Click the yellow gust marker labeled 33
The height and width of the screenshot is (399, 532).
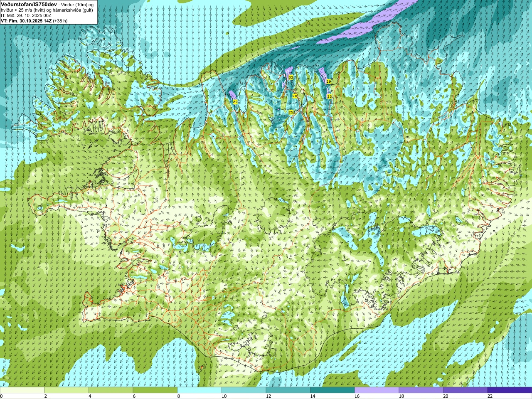329,96
